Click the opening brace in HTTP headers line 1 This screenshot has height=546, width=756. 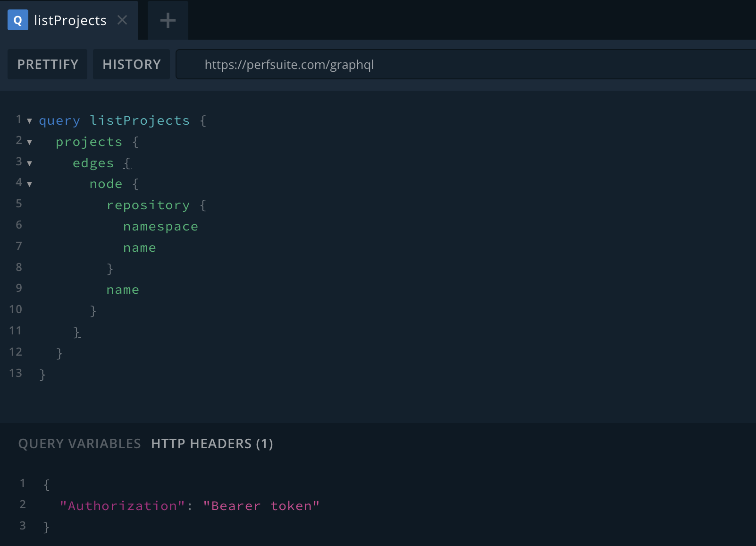(x=46, y=485)
